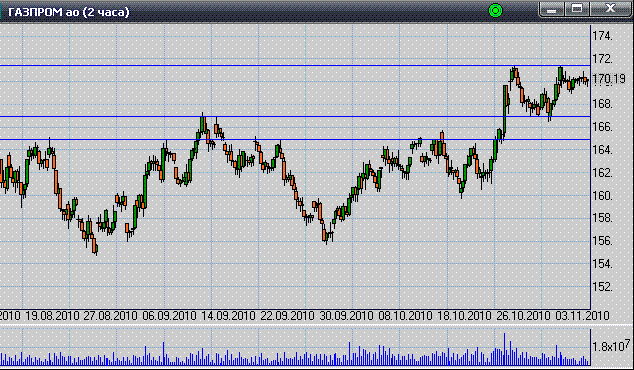Click the 156 price axis label
The width and height of the screenshot is (634, 370).
[602, 241]
